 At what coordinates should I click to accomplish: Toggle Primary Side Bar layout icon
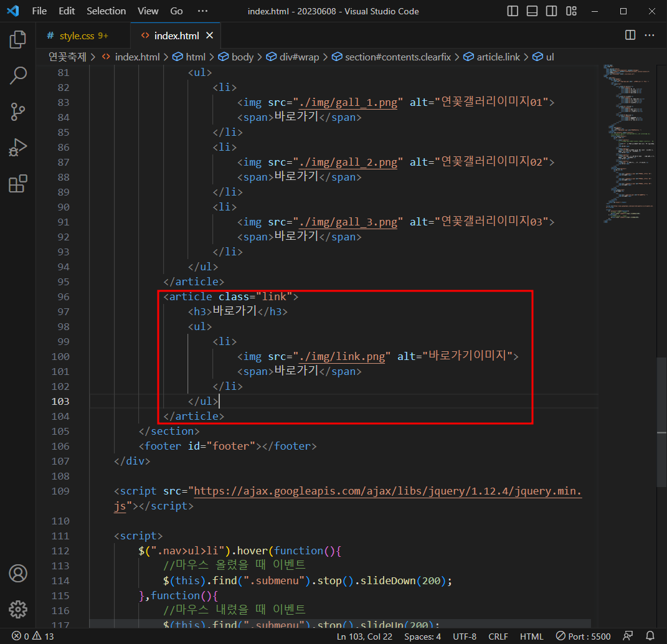513,11
